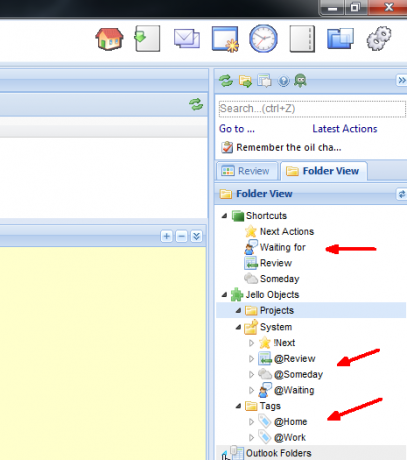The width and height of the screenshot is (407, 460).
Task: Click the blue overlapping windows icon
Action: pyautogui.click(x=340, y=39)
